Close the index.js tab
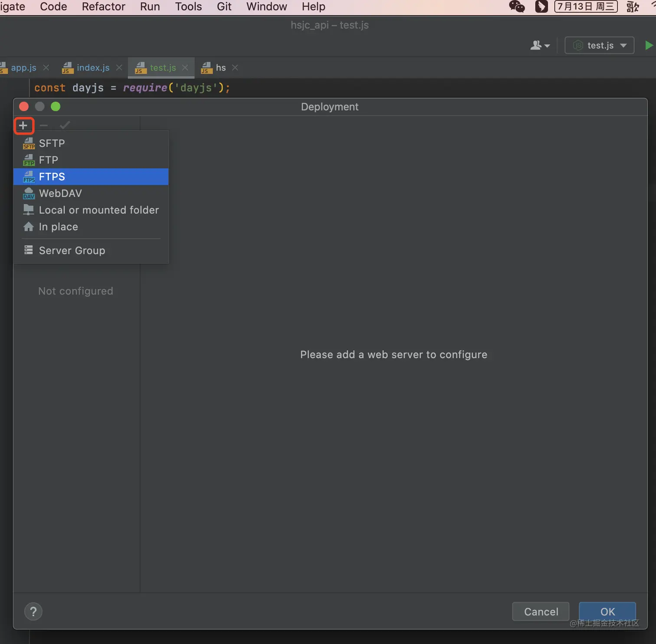This screenshot has height=644, width=656. [119, 68]
